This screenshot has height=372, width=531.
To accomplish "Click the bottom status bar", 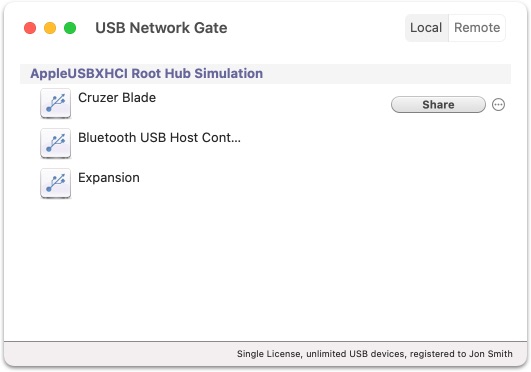I will click(266, 354).
